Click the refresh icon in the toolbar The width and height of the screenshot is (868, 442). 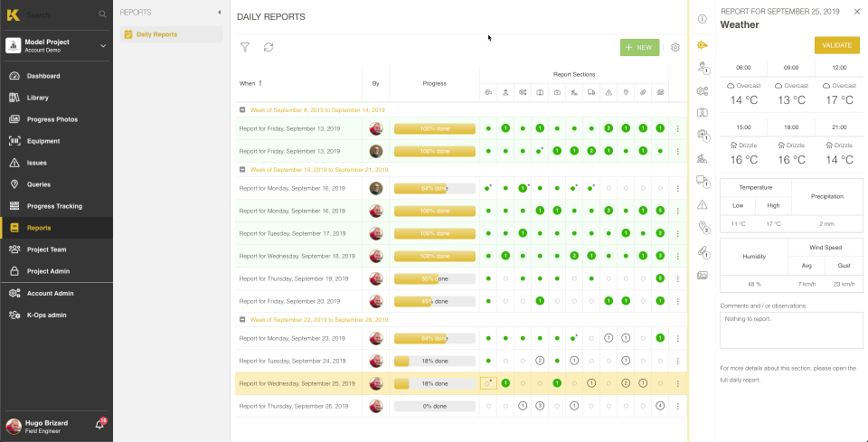(269, 47)
